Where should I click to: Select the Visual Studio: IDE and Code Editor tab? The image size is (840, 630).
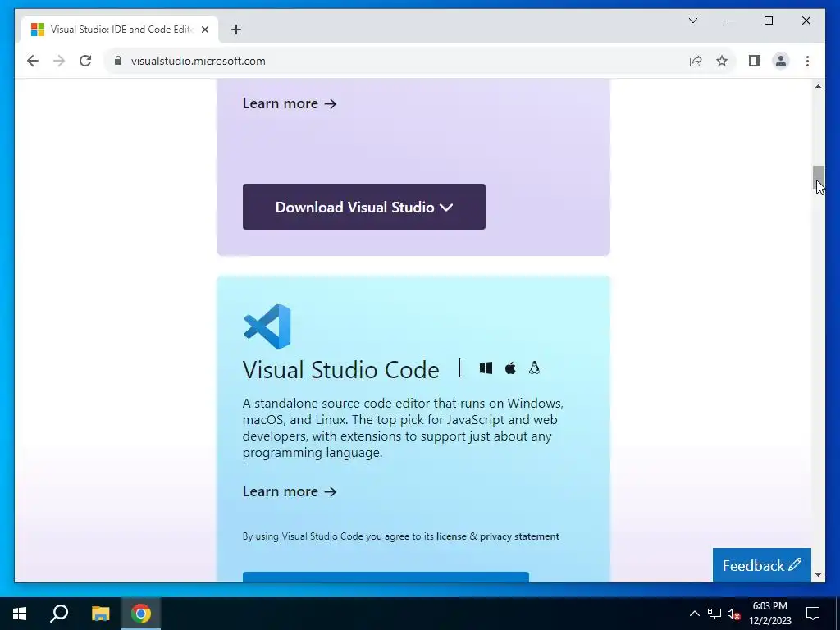click(x=120, y=30)
